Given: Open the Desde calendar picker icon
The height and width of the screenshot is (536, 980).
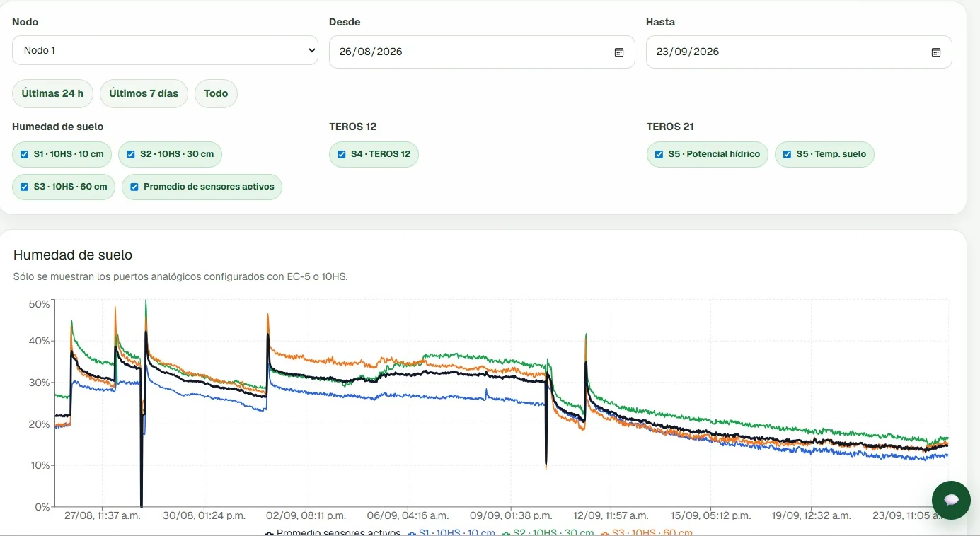Looking at the screenshot, I should click(x=619, y=52).
